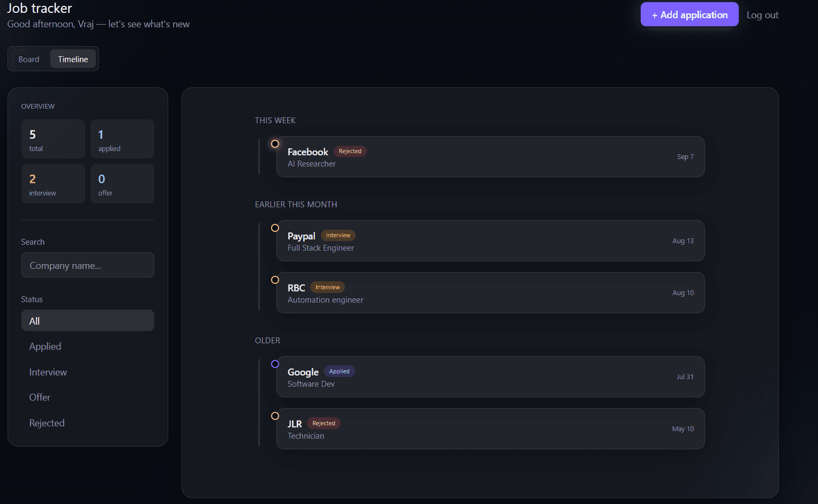The width and height of the screenshot is (818, 504).
Task: Click the timeline marker beside JLR
Action: click(275, 416)
